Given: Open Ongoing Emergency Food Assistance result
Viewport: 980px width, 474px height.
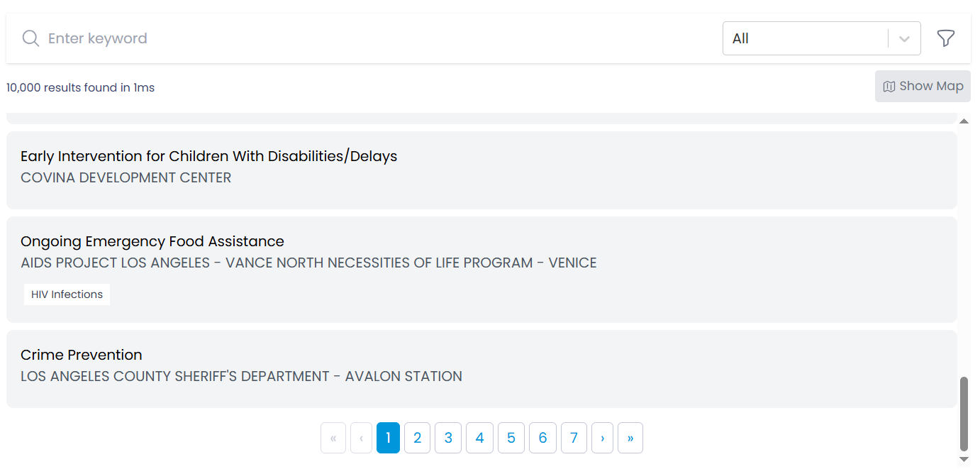Looking at the screenshot, I should click(152, 241).
